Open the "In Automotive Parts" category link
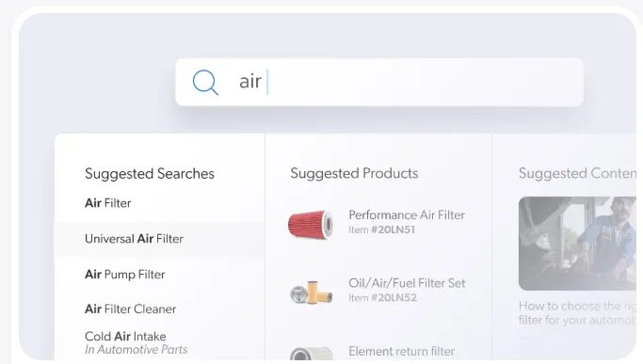 point(137,350)
